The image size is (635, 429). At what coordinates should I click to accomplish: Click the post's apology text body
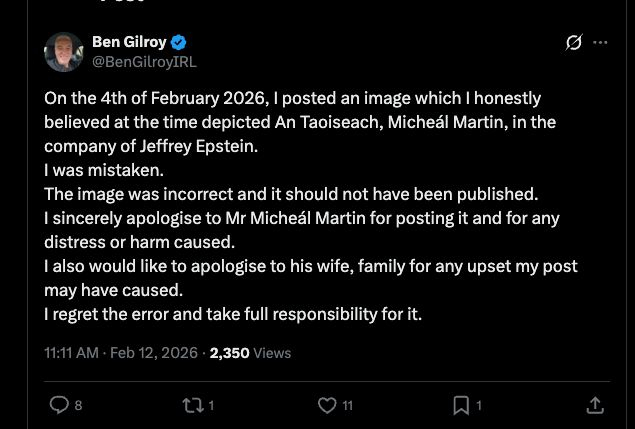click(300, 218)
